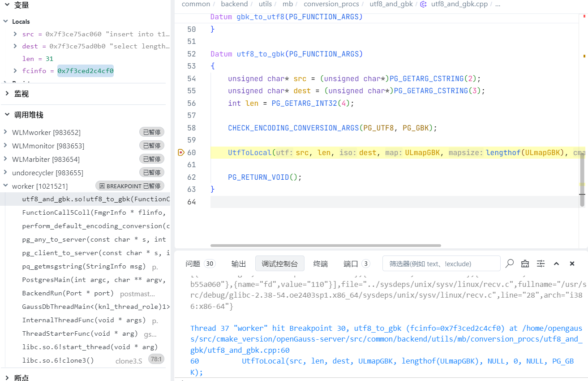Image resolution: width=588 pixels, height=381 pixels.
Task: Click the C++ file icon in the breadcrumb
Action: pos(423,4)
